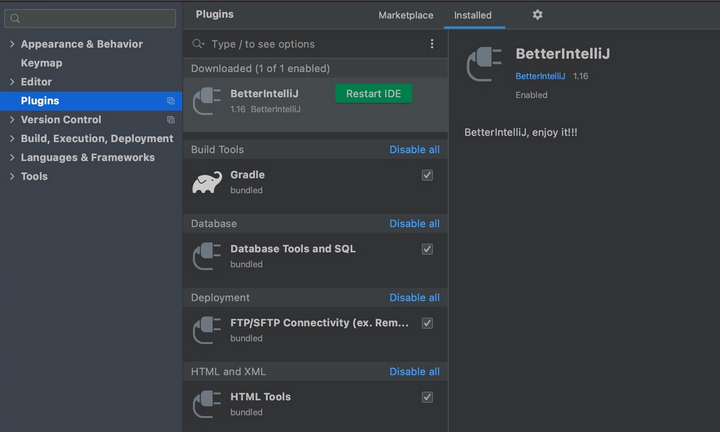
Task: Click the Restart IDE button
Action: [373, 94]
